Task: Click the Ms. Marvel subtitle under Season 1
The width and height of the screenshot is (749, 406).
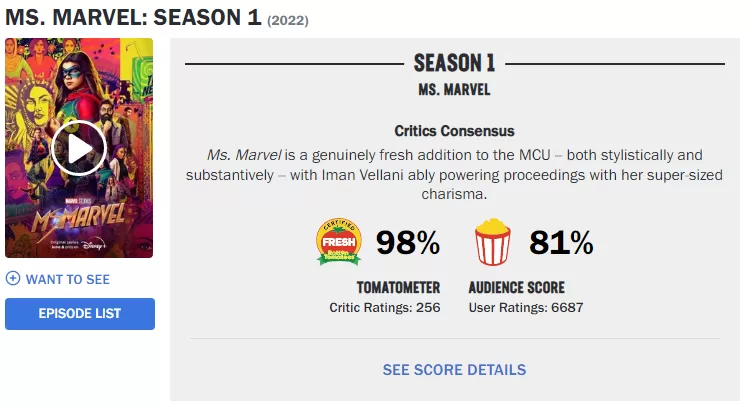Action: [x=454, y=90]
